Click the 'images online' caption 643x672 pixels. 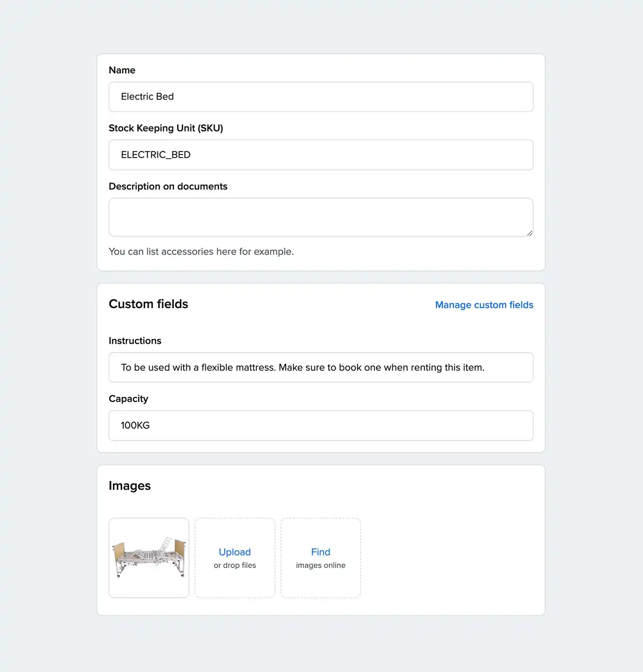pos(321,565)
